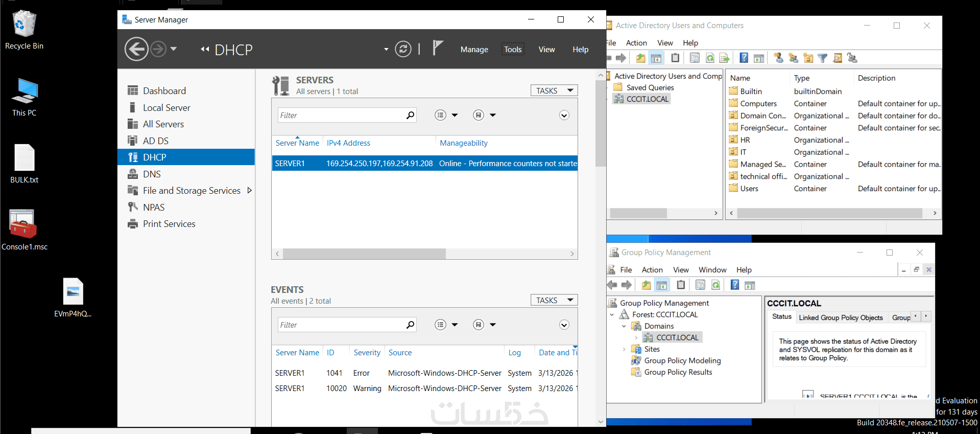The width and height of the screenshot is (980, 434).
Task: Click Forward arrow in Group Policy Management toolbar
Action: [627, 285]
